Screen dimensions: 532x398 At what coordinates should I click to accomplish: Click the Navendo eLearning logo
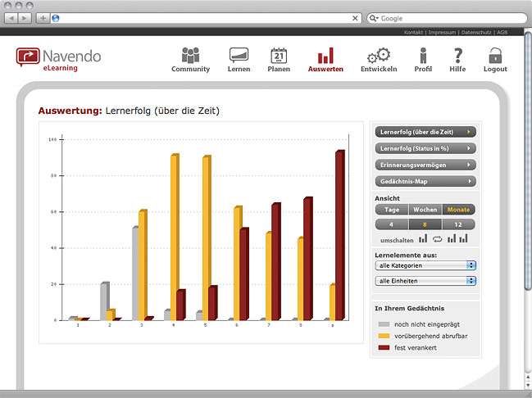click(x=59, y=59)
